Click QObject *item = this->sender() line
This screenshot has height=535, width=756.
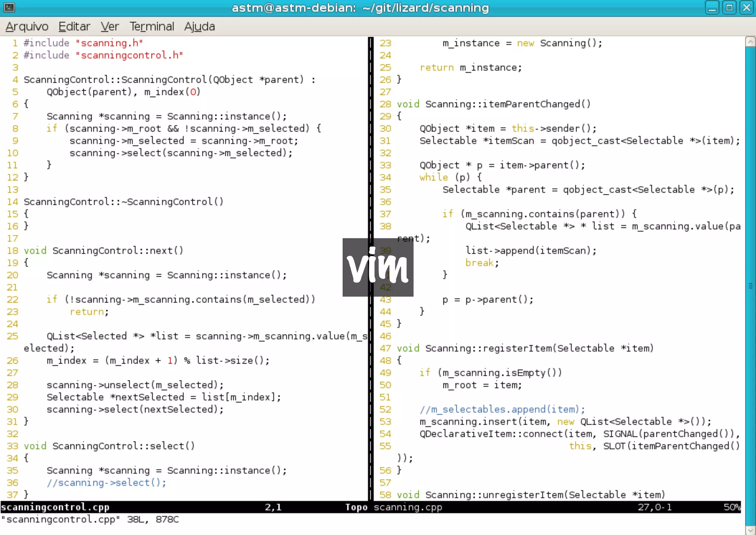[x=508, y=129]
